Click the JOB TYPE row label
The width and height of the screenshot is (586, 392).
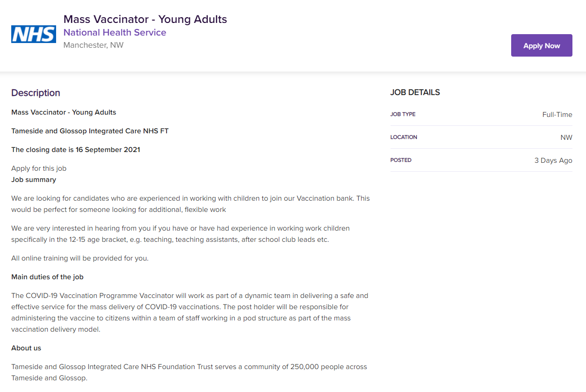click(403, 114)
